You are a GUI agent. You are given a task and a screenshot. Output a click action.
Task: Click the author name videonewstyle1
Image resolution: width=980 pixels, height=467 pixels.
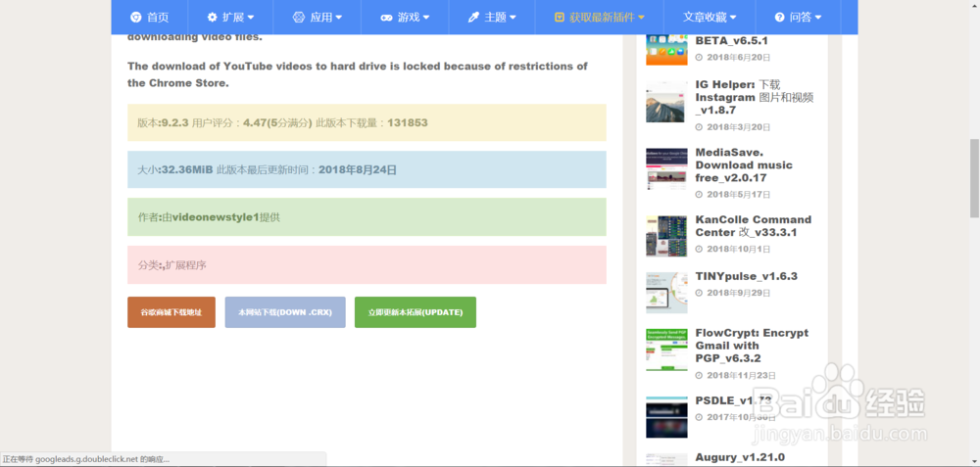pyautogui.click(x=215, y=217)
